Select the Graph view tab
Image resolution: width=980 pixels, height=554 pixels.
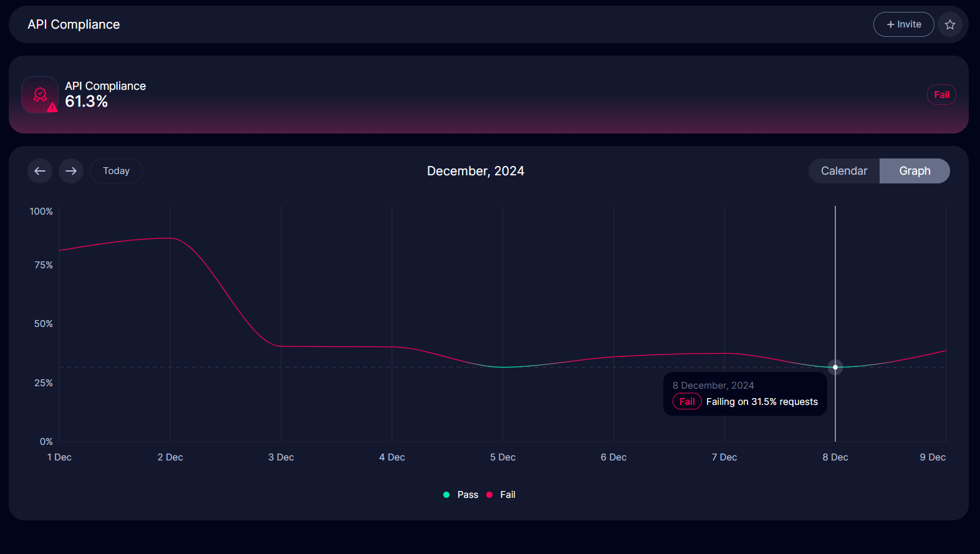click(914, 171)
